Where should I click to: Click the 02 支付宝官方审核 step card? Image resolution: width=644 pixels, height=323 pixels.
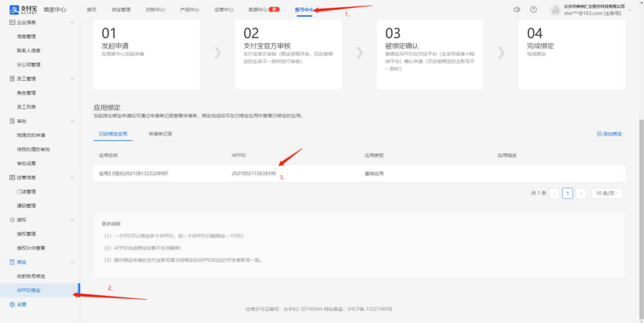289,54
